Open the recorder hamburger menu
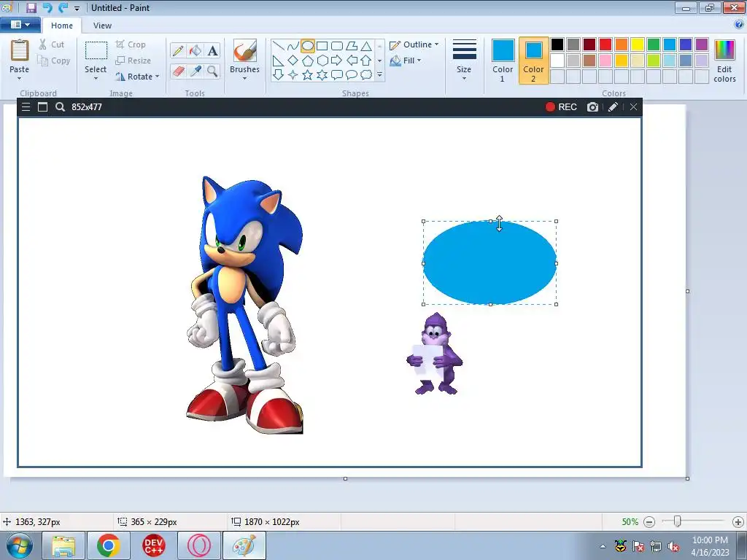747x560 pixels. click(26, 107)
